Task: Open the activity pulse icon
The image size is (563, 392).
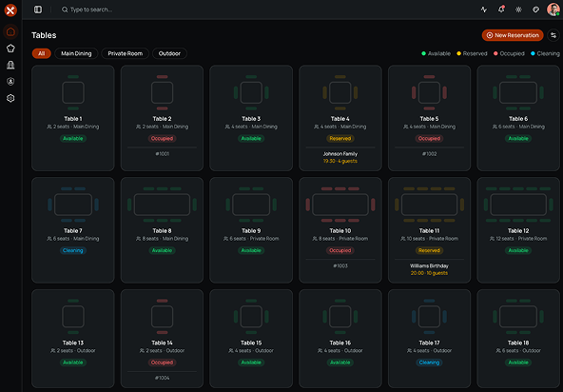Action: coord(484,10)
